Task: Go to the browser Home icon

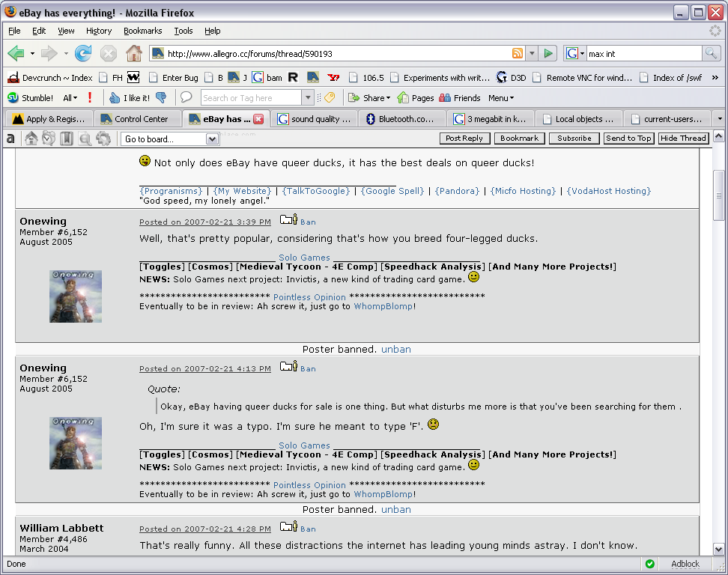Action: 133,53
